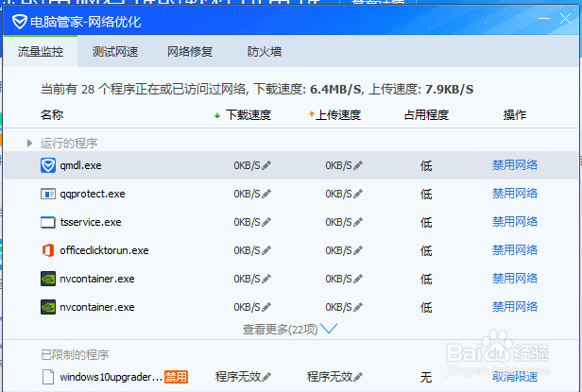Screen dimensions: 582x392
Task: Click 禁用网络 for tsservice.exe
Action: [x=515, y=222]
